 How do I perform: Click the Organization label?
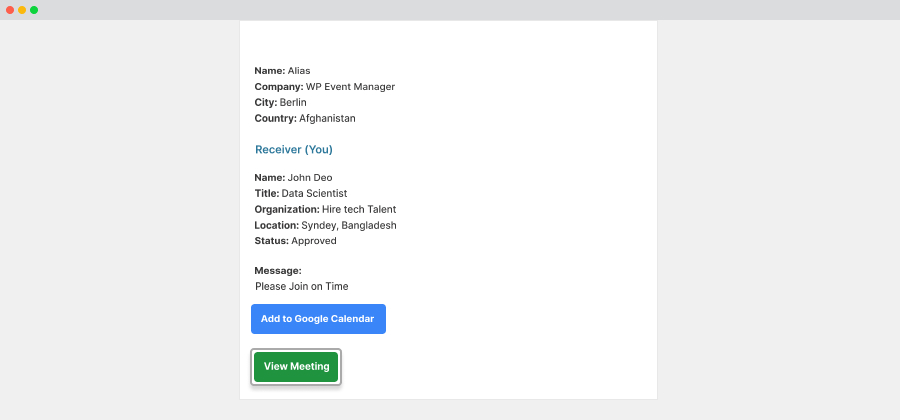coord(287,209)
